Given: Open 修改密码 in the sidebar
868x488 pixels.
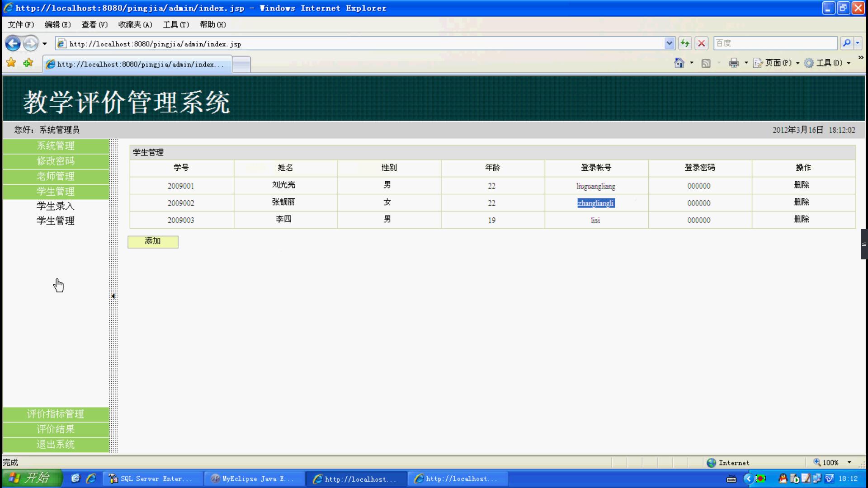Looking at the screenshot, I should coord(56,161).
